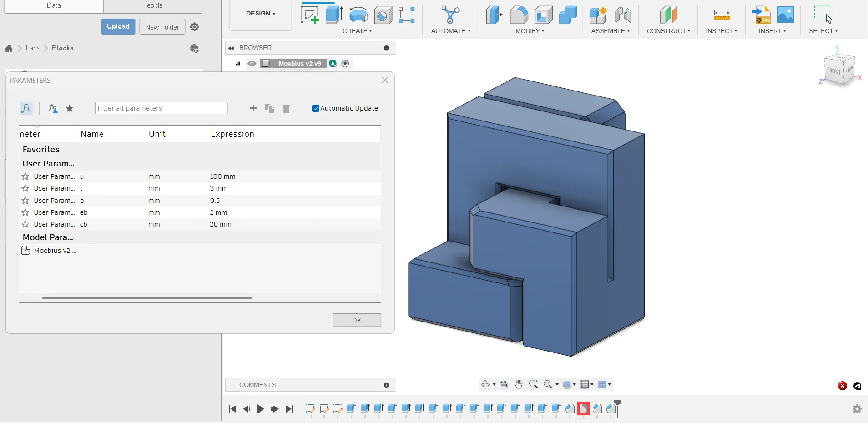Favorite the parameter u with its star
Image resolution: width=868 pixels, height=423 pixels.
point(25,176)
